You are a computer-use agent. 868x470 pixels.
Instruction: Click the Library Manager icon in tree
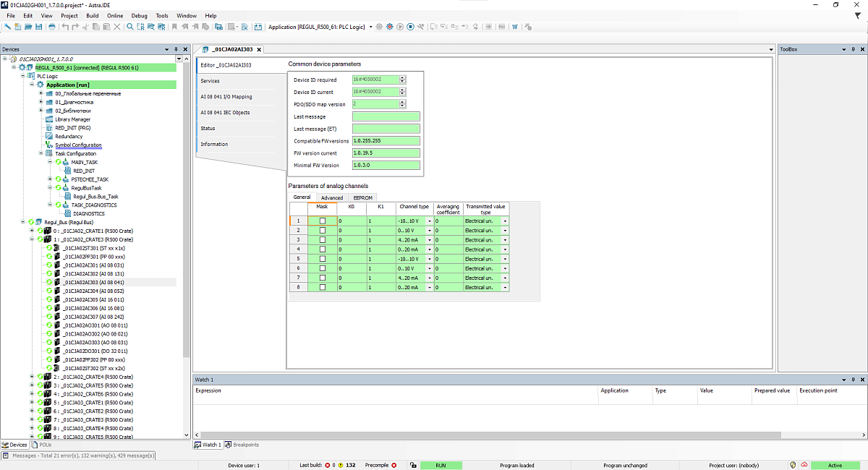[49, 119]
